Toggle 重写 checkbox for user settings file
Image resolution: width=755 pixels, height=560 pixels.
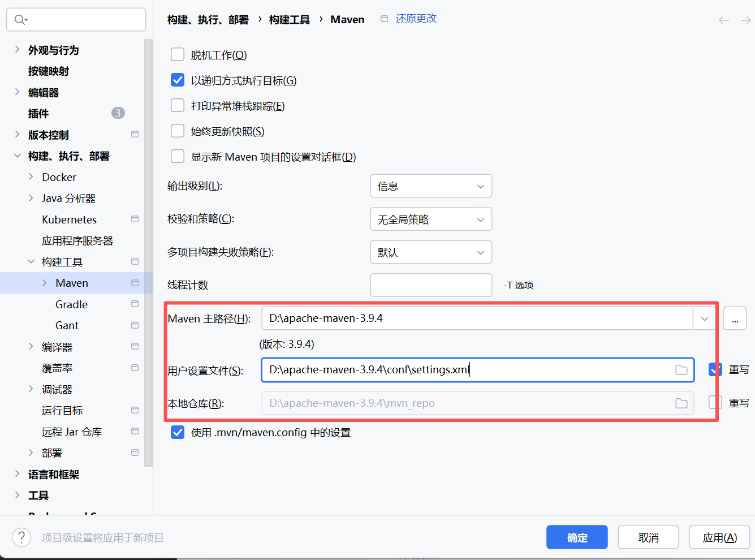[715, 369]
